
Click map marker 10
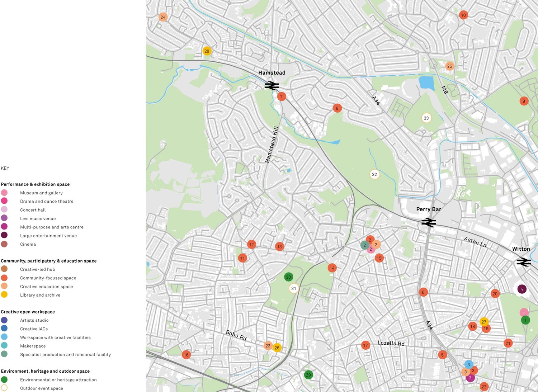point(463,15)
